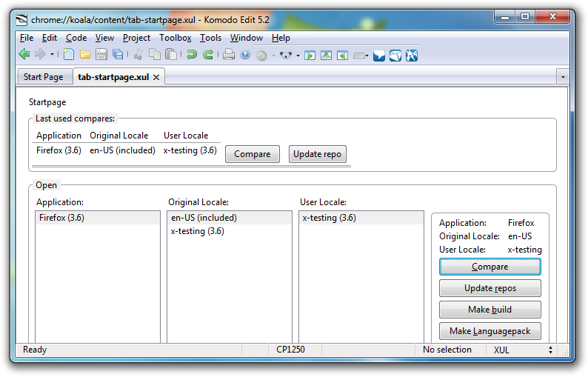Click the Save floppy disk icon
588x377 pixels.
pos(101,55)
